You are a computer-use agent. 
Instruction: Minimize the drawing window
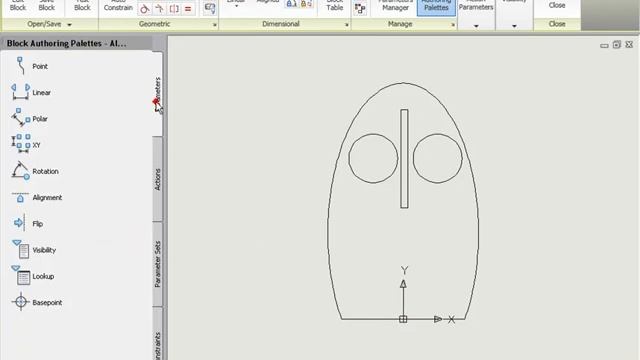pyautogui.click(x=604, y=45)
